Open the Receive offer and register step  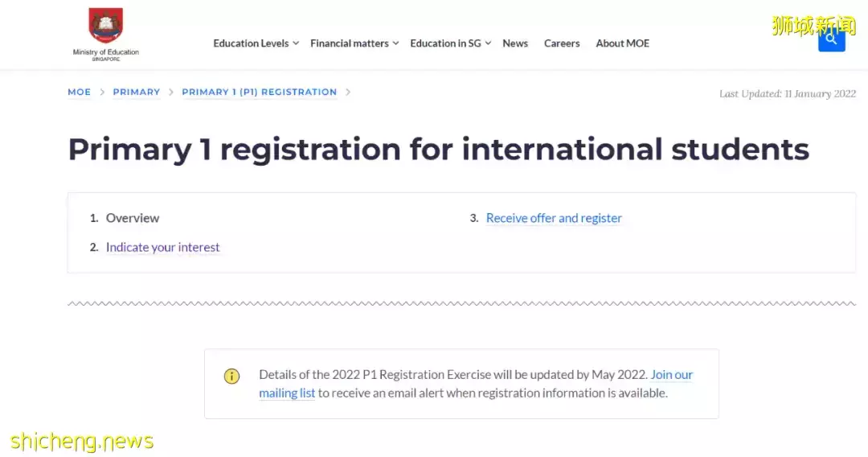pyautogui.click(x=554, y=218)
